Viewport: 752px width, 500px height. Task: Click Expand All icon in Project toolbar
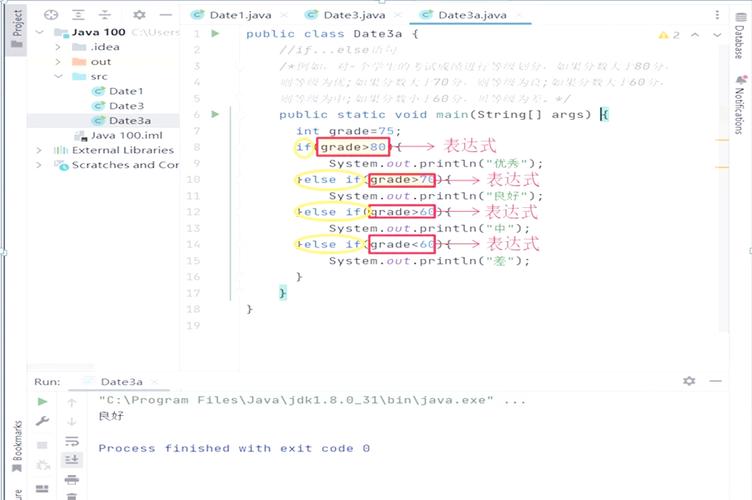(80, 15)
